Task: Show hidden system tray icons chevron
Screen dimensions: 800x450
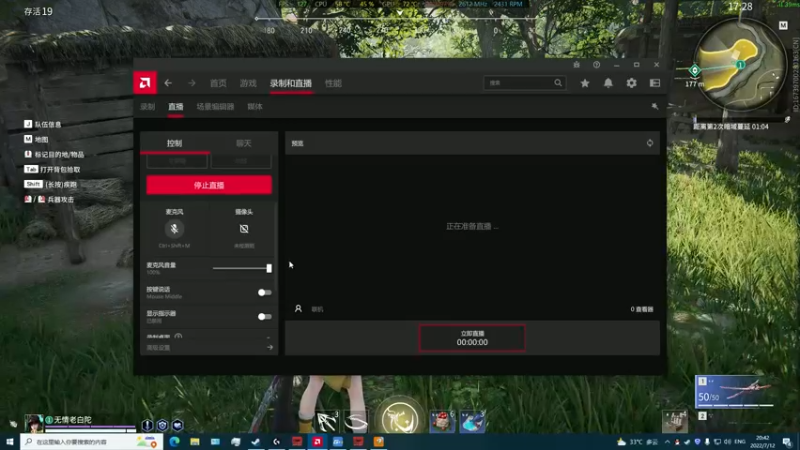Action: 667,442
